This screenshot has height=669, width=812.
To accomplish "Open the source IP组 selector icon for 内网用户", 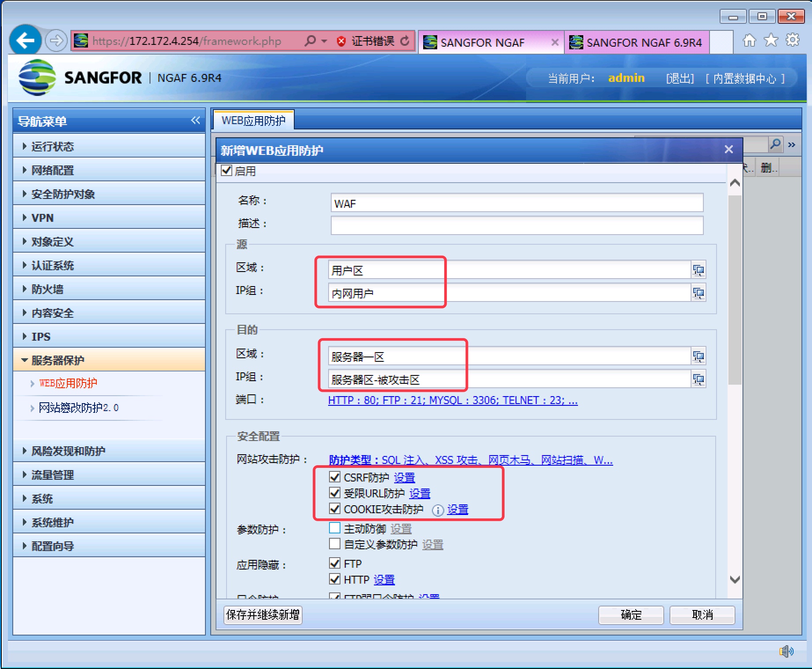I will click(698, 293).
